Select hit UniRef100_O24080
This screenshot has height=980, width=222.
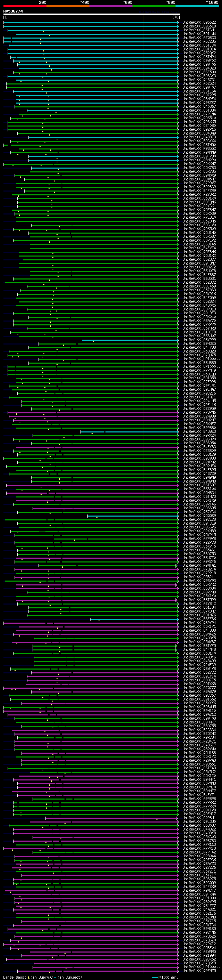(x=199, y=125)
